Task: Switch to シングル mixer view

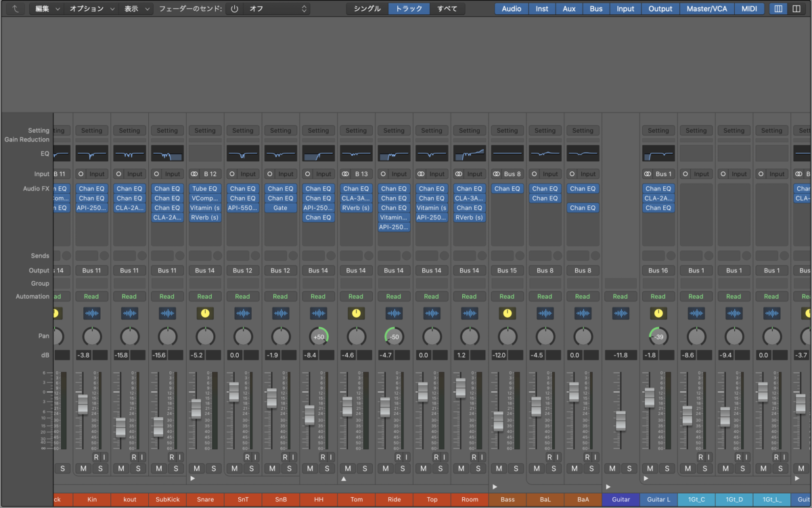Action: (367, 9)
